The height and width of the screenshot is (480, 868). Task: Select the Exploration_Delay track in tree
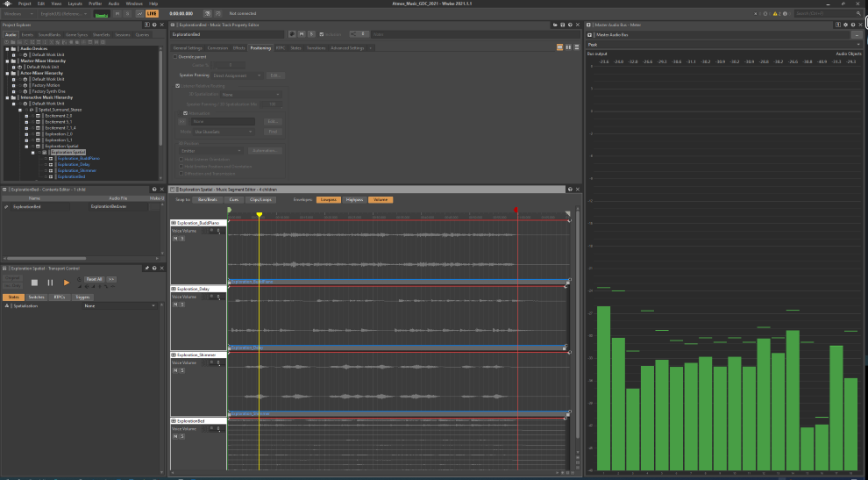(x=74, y=165)
